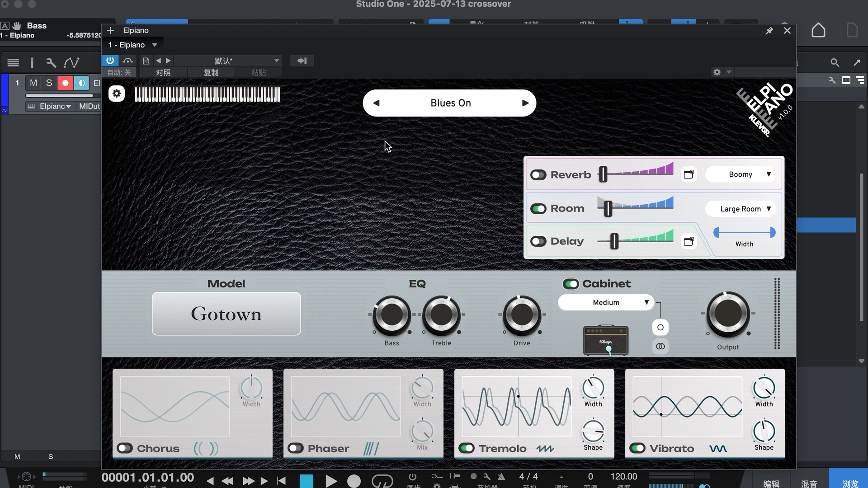Click the stereo Width slider under Large Room
This screenshot has height=488, width=868.
point(744,232)
